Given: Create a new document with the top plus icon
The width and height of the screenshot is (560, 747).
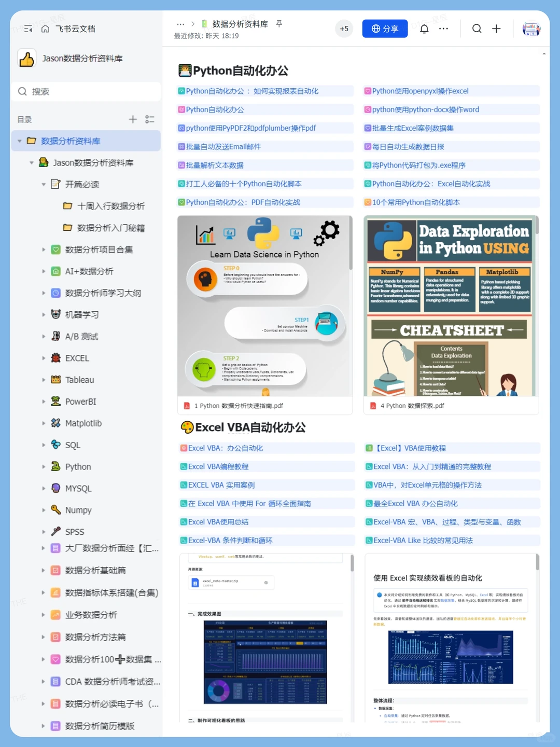Looking at the screenshot, I should pos(496,29).
